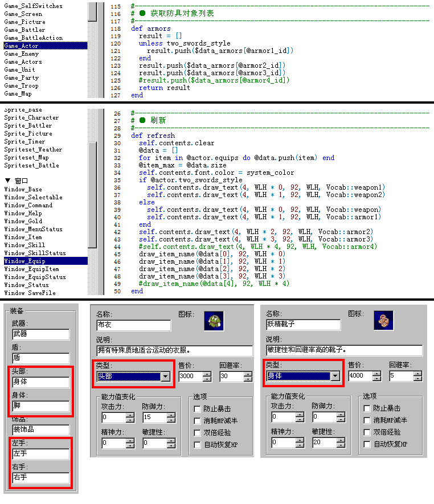Open the 类型 dropdown showing 身体

point(335,376)
